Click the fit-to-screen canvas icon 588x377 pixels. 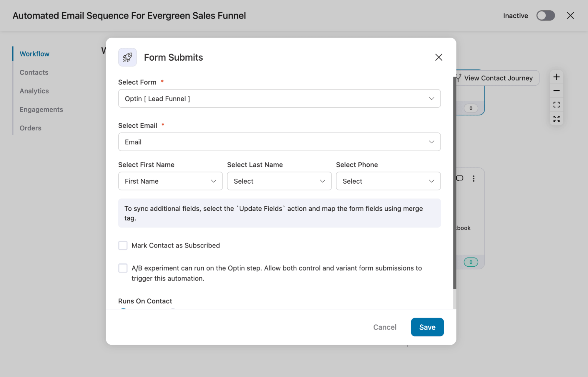click(x=556, y=104)
